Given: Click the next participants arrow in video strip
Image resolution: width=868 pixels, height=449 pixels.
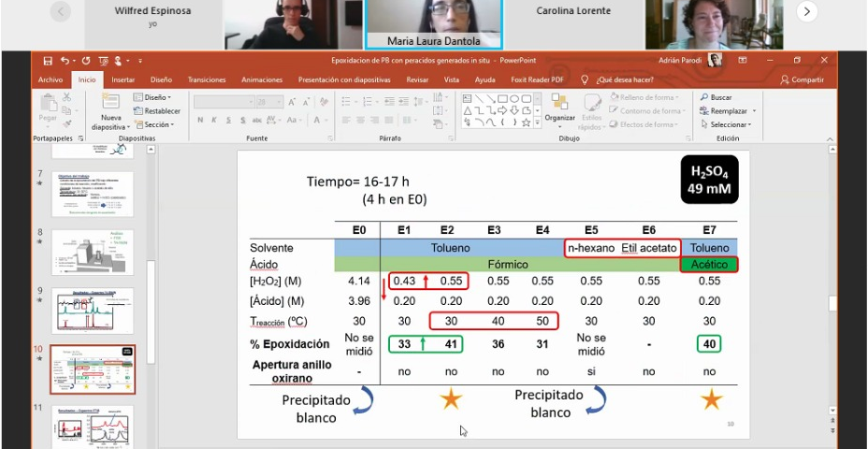Looking at the screenshot, I should [806, 11].
